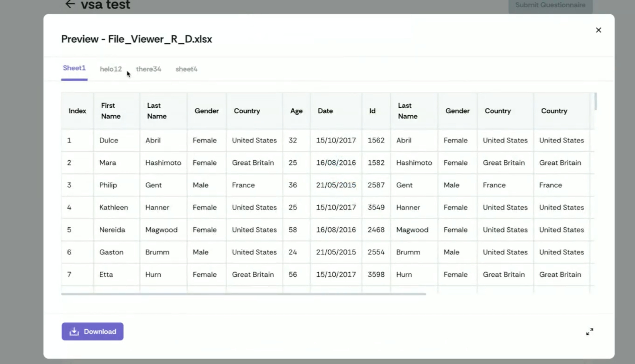Expand preview to fullscreen
The width and height of the screenshot is (635, 364).
click(590, 332)
